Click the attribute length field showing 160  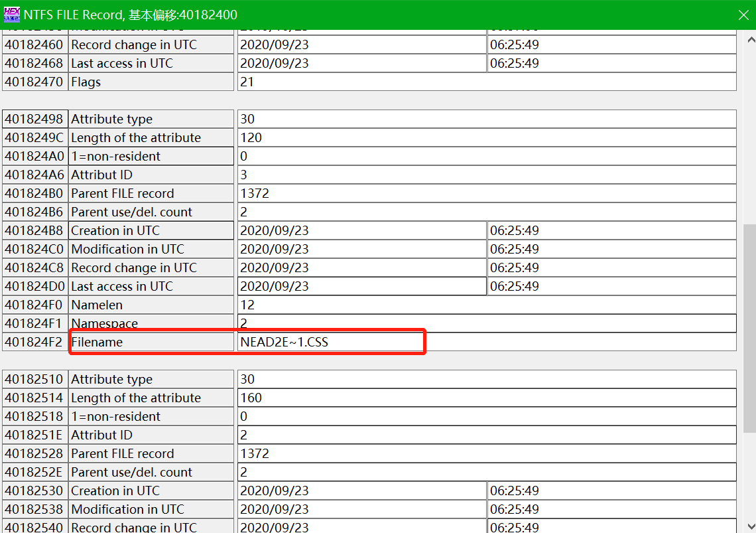click(x=487, y=398)
